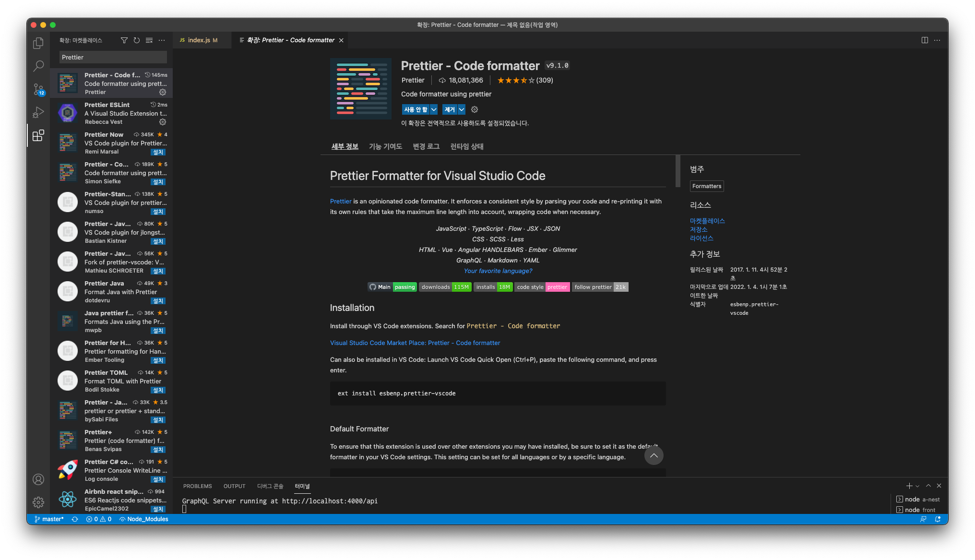This screenshot has width=975, height=560.
Task: Click the Formatters category tag
Action: click(x=707, y=186)
